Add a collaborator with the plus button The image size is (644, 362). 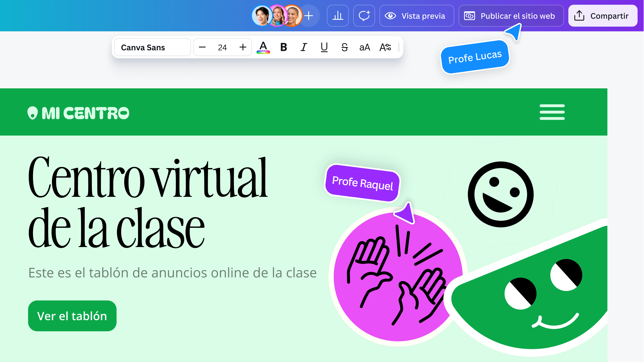coord(309,16)
